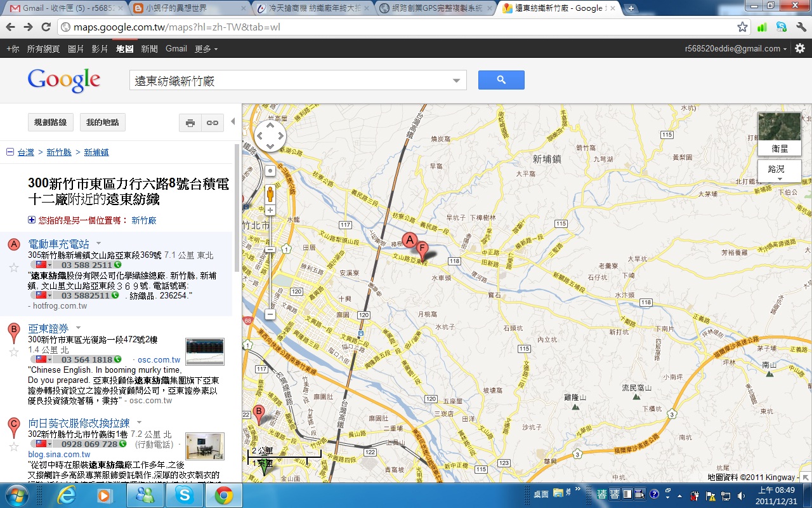This screenshot has width=812, height=508.
Task: Open the 路況 traffic layer dropdown
Action: (780, 170)
